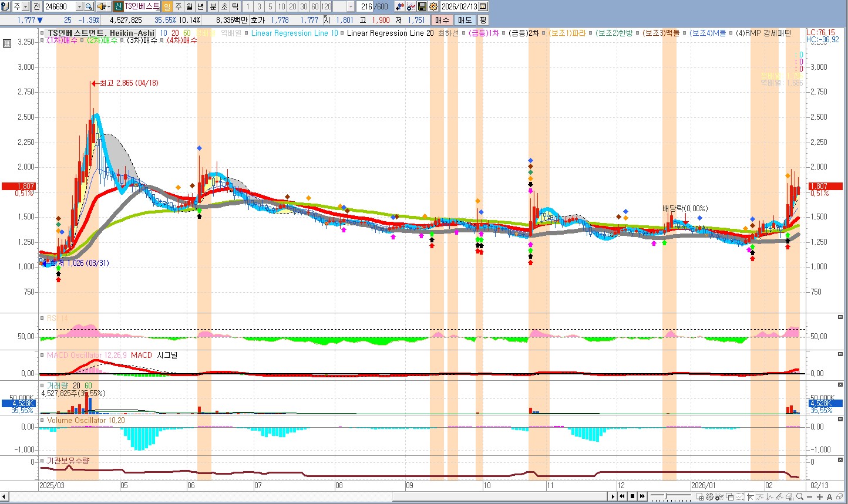Click the chart settings gear icon in top toolbar
The width and height of the screenshot is (848, 504).
pyautogui.click(x=433, y=6)
